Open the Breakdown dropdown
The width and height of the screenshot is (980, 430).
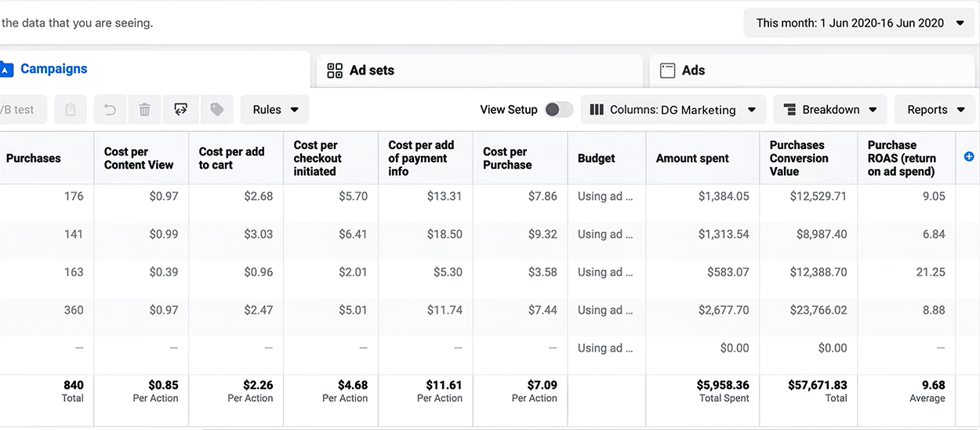click(x=830, y=110)
